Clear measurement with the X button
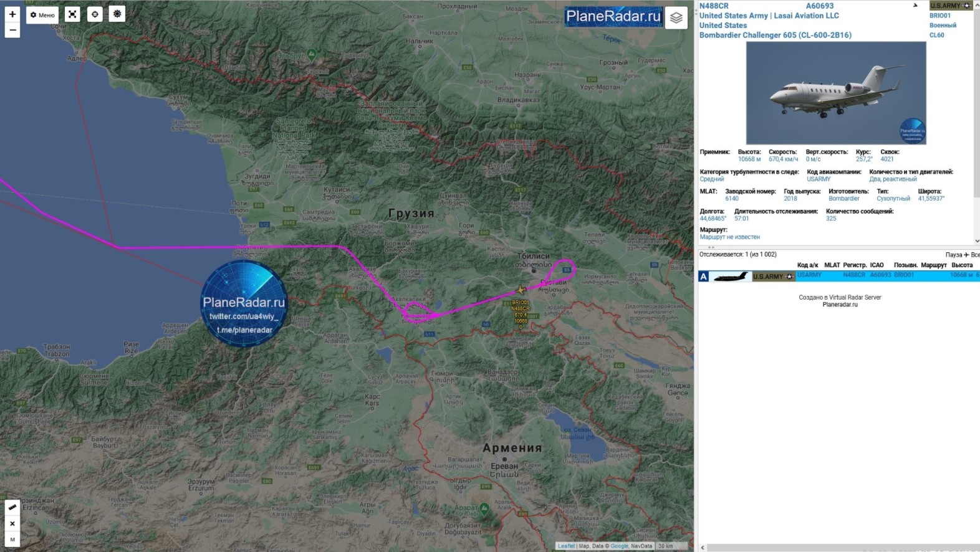980x552 pixels. [12, 523]
